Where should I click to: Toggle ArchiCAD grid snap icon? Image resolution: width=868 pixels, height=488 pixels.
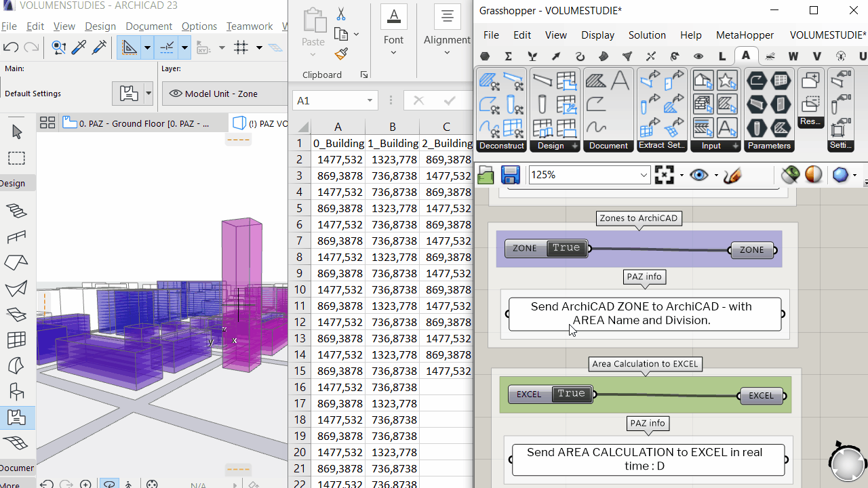pos(241,47)
